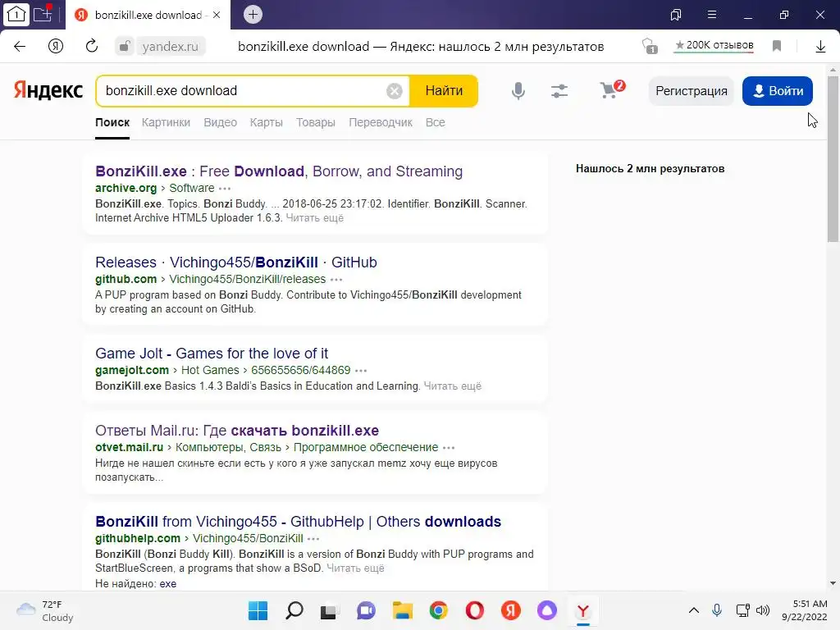Image resolution: width=840 pixels, height=630 pixels.
Task: Switch to the Товары tab
Action: point(316,123)
